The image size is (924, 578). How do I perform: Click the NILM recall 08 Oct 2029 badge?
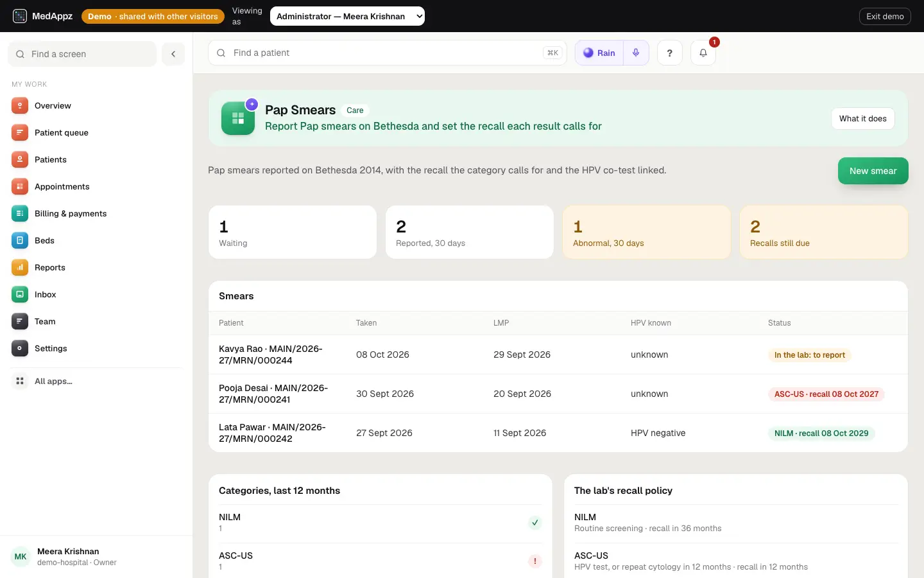click(821, 433)
